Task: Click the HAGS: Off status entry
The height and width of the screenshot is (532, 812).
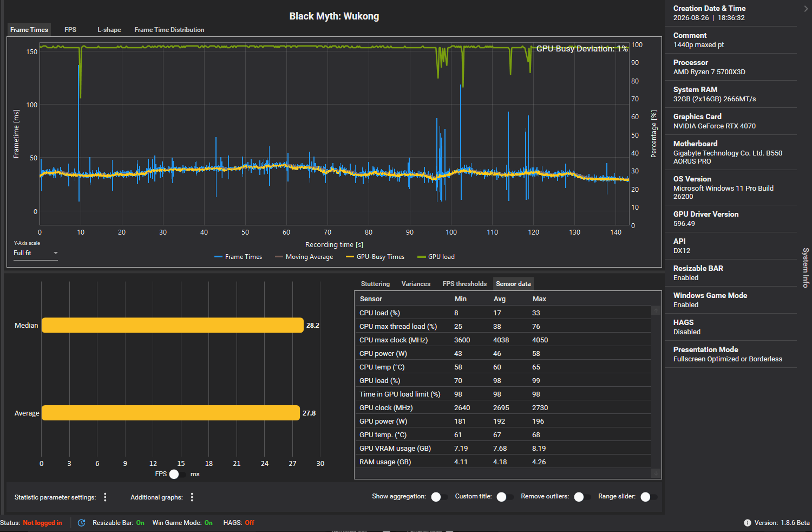Action: 239,523
